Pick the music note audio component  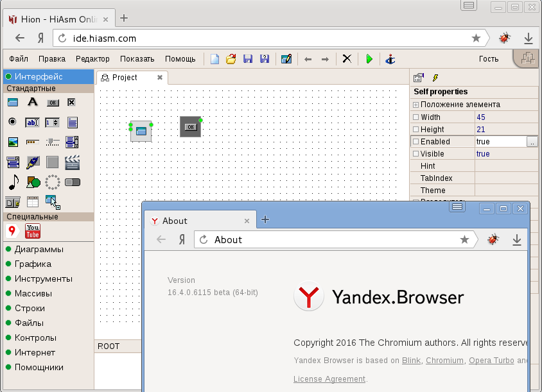(13, 182)
